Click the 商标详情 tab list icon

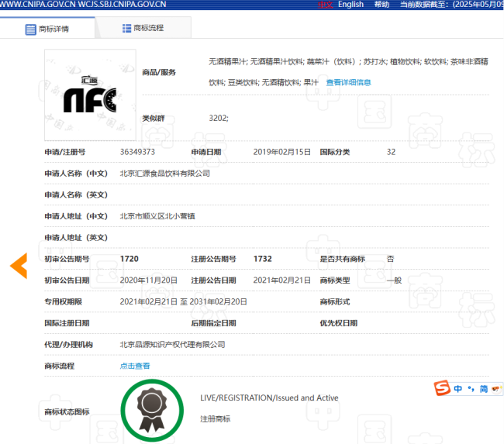(x=31, y=29)
